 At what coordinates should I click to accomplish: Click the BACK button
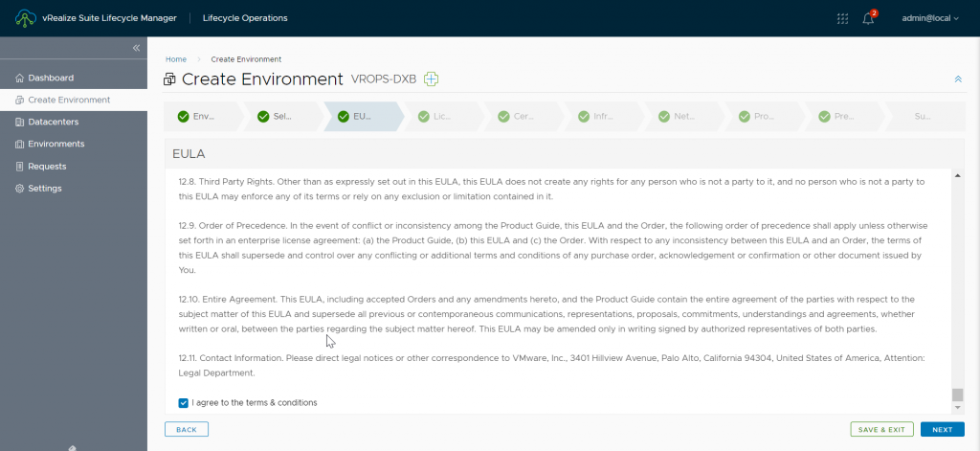pyautogui.click(x=187, y=429)
